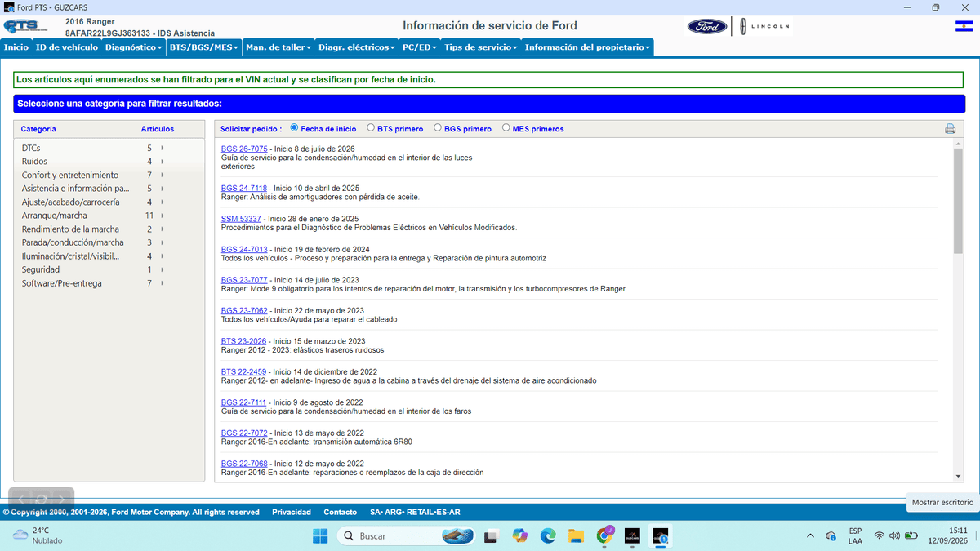980x551 pixels.
Task: Open the Tips de servicio dropdown
Action: tap(481, 47)
